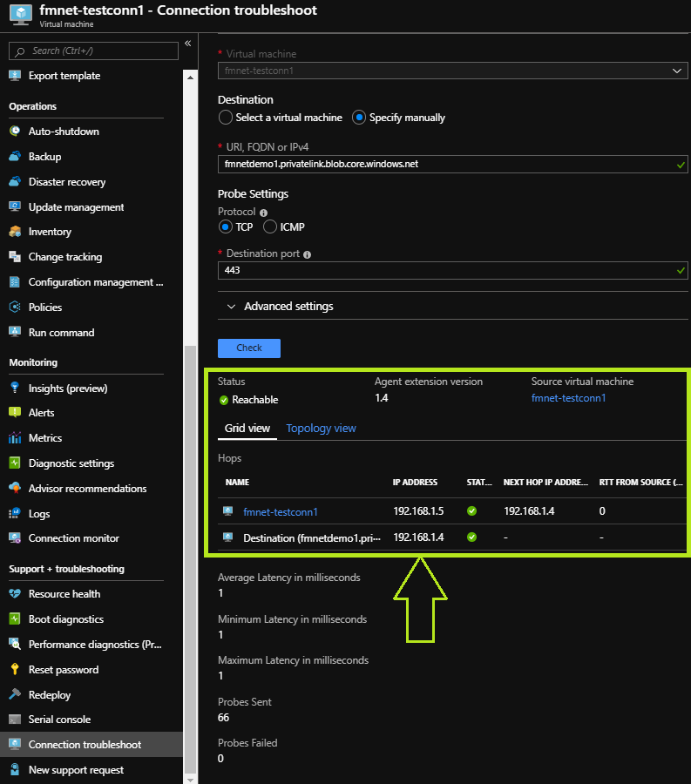Click the Backup cloud icon
The image size is (691, 784).
coord(15,156)
